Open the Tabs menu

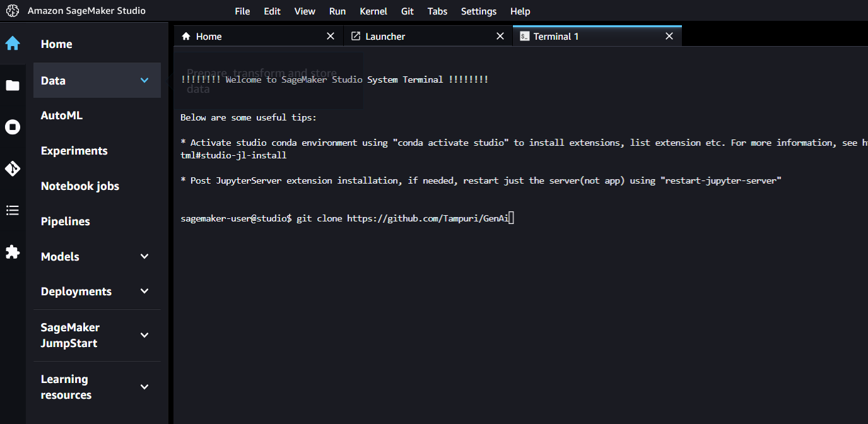click(437, 11)
